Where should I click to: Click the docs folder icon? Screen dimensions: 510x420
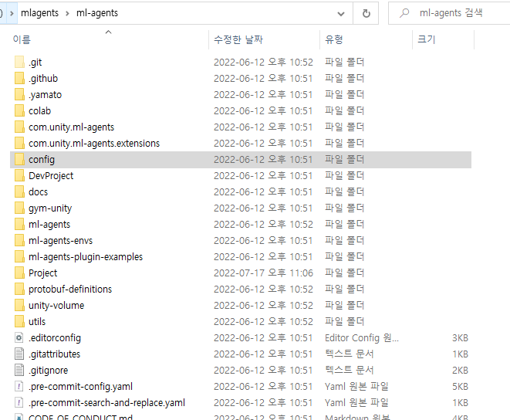pos(19,191)
